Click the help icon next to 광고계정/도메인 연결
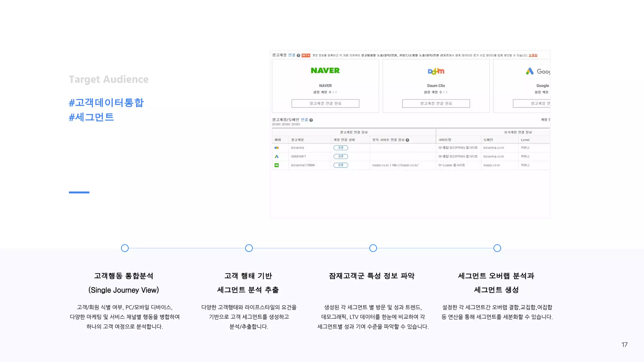644x362 pixels. [311, 120]
